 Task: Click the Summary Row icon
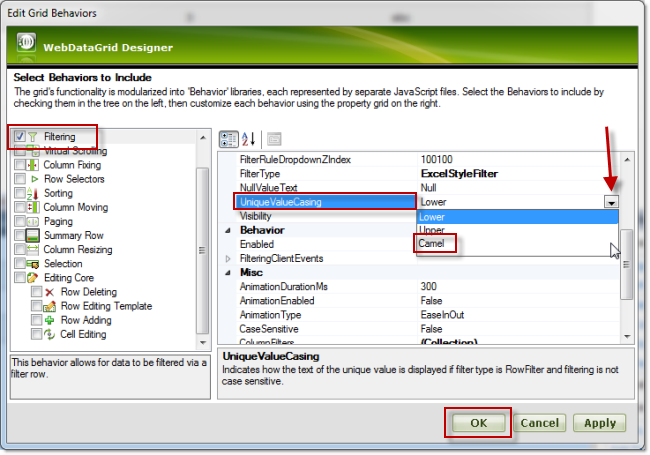(36, 235)
